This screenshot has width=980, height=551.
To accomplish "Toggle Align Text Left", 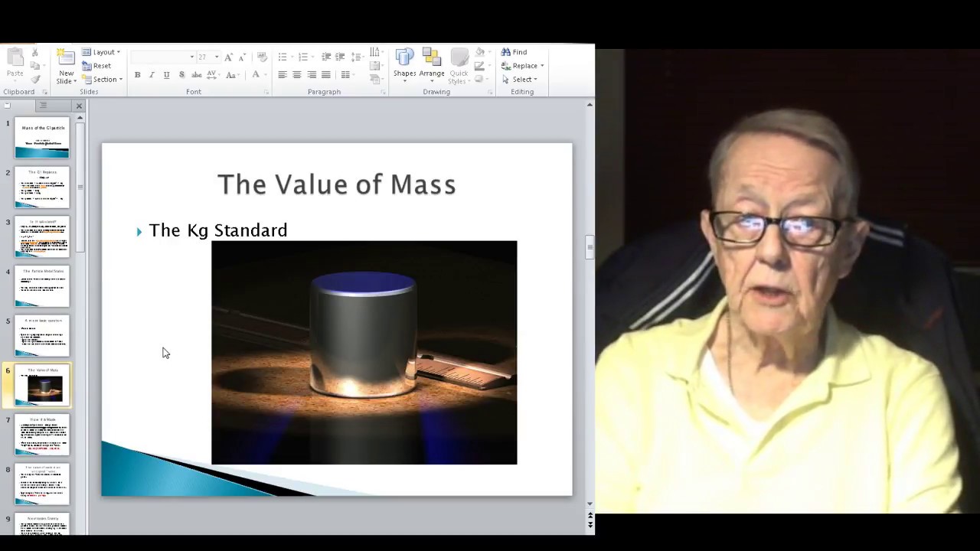I will pos(283,75).
